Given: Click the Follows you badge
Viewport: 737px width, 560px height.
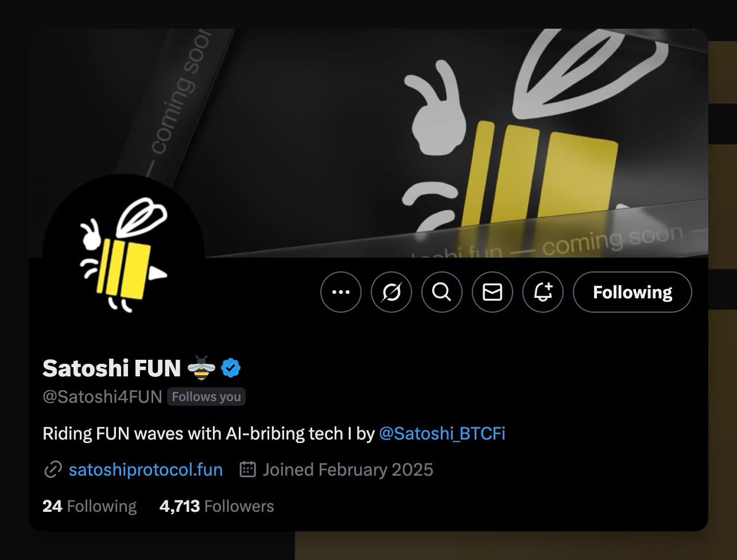Looking at the screenshot, I should point(207,397).
